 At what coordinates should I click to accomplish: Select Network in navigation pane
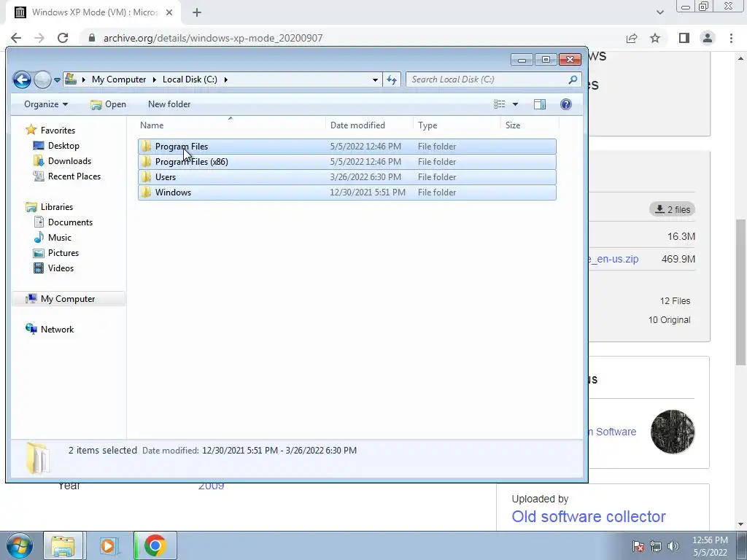pos(57,329)
